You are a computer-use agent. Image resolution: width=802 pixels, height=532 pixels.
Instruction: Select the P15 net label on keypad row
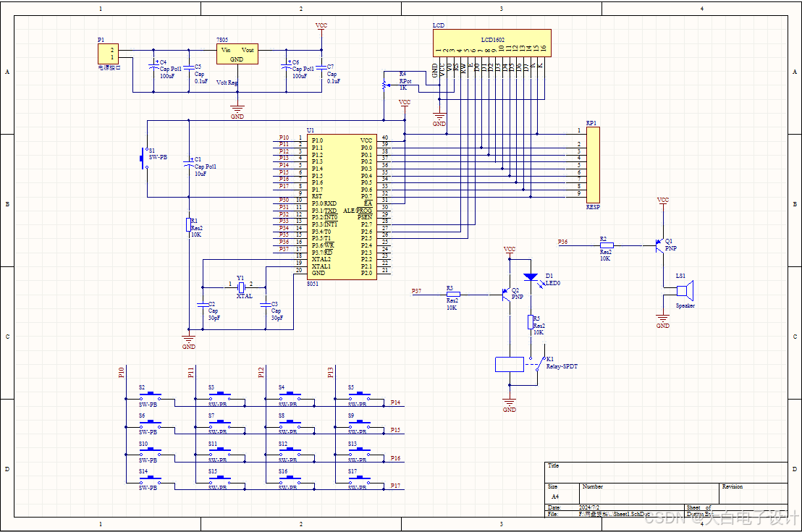[x=395, y=430]
